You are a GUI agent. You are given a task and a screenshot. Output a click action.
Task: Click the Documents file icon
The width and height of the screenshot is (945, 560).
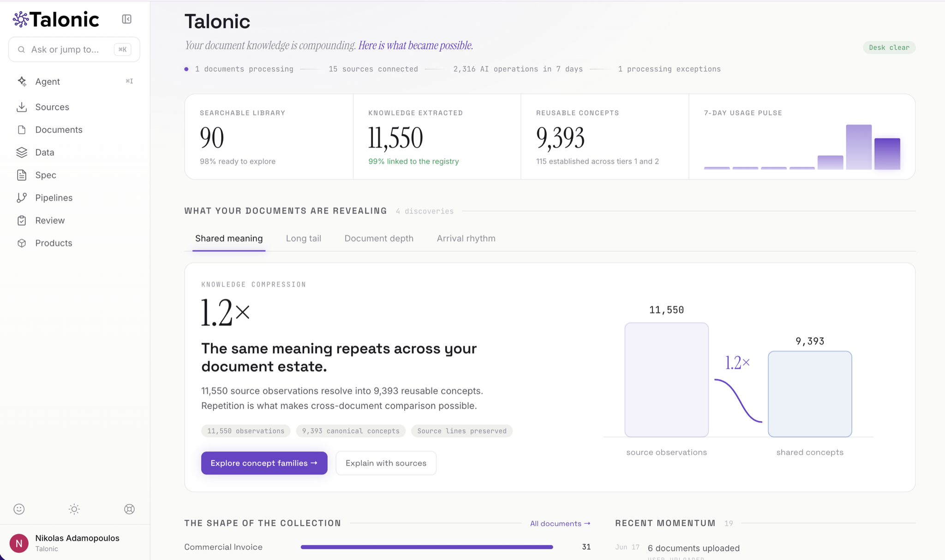22,130
